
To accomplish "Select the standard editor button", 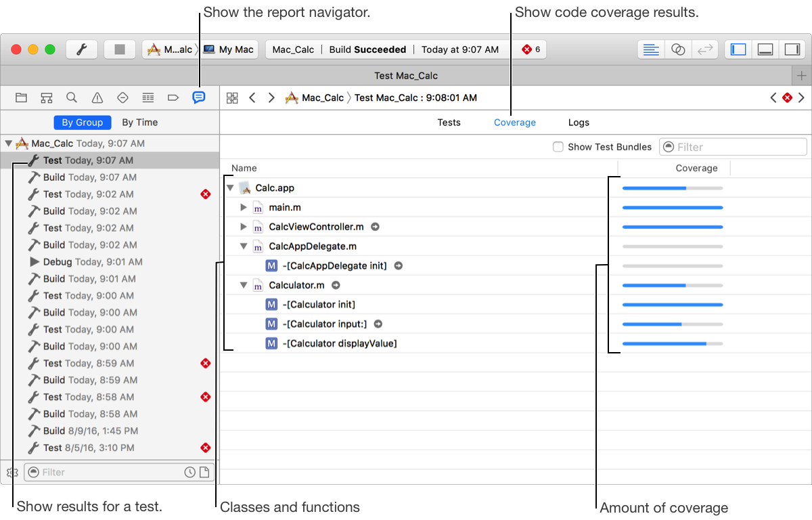I will (651, 49).
